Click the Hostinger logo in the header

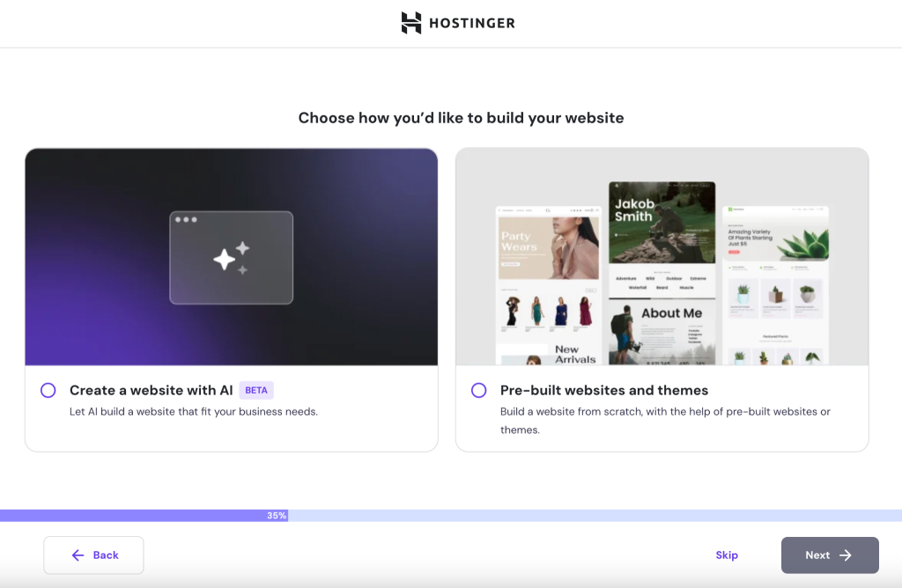458,23
